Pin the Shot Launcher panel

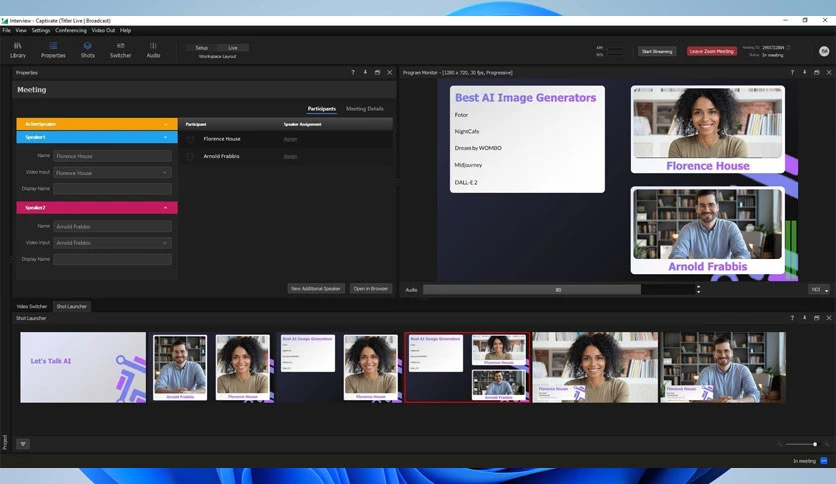(x=805, y=318)
